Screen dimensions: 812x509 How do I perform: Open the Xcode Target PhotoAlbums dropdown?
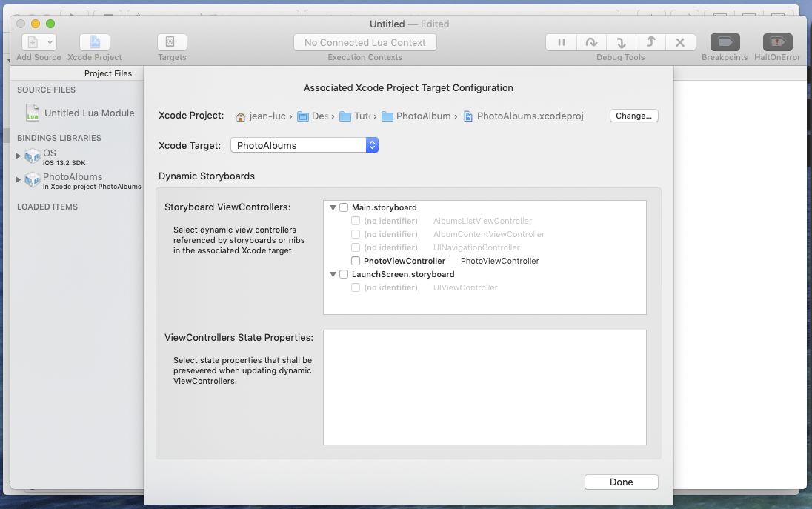(x=304, y=145)
